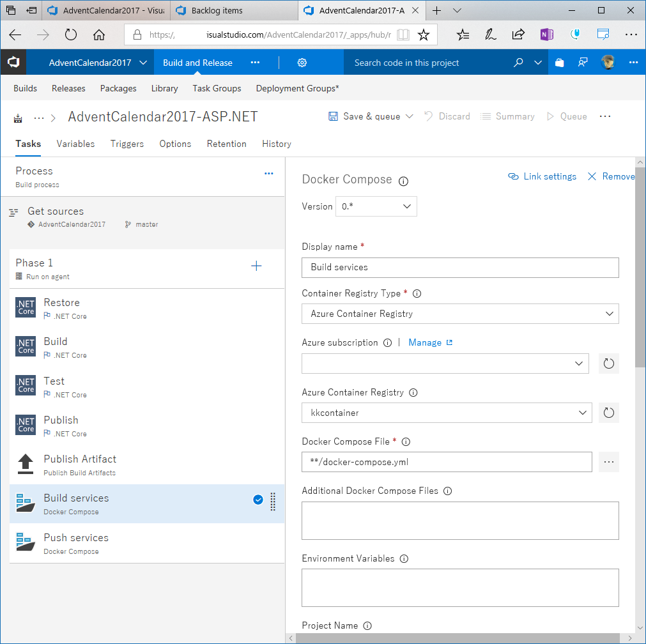Image resolution: width=646 pixels, height=644 pixels.
Task: Switch to the History tab
Action: point(277,144)
